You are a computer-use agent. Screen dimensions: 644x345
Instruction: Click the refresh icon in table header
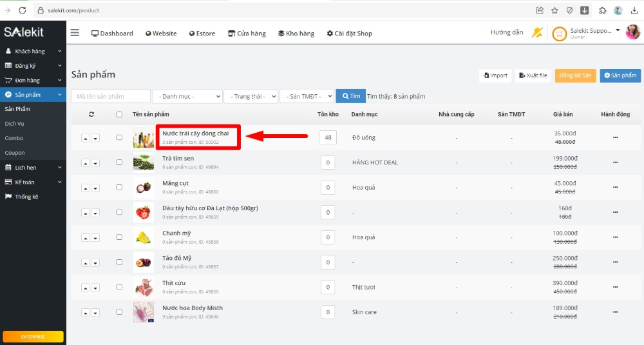click(91, 114)
